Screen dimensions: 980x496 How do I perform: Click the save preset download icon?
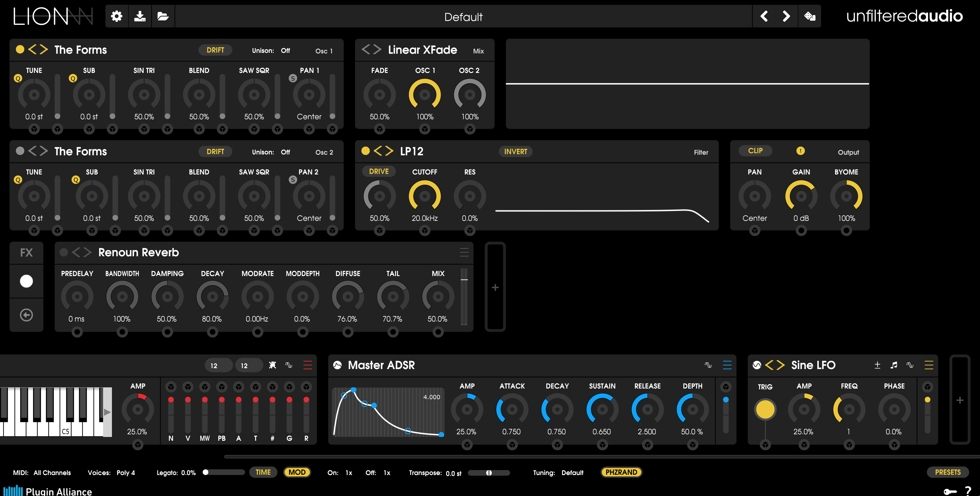(140, 16)
